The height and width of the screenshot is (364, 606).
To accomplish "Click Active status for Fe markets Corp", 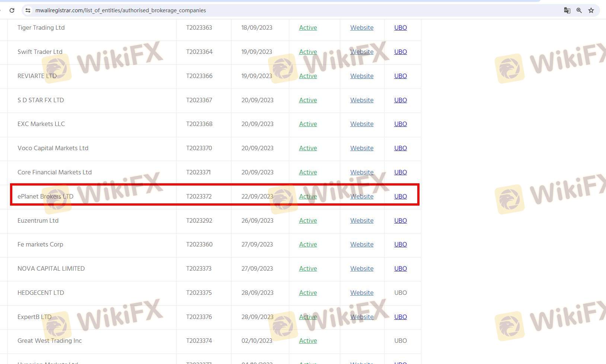I will click(x=308, y=245).
